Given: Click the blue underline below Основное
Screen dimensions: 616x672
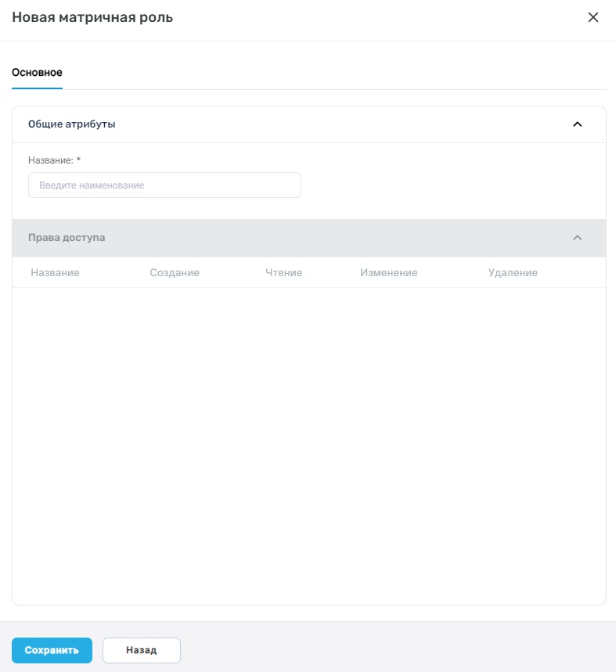Looking at the screenshot, I should 37,88.
